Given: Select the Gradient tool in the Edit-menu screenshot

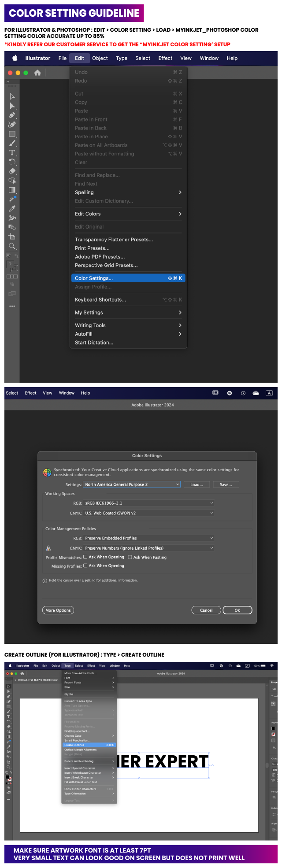Looking at the screenshot, I should pos(12,190).
